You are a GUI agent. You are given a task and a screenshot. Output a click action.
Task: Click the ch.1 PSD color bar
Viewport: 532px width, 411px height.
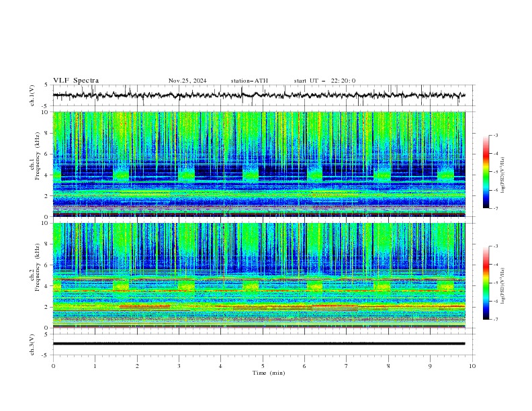[x=486, y=172]
